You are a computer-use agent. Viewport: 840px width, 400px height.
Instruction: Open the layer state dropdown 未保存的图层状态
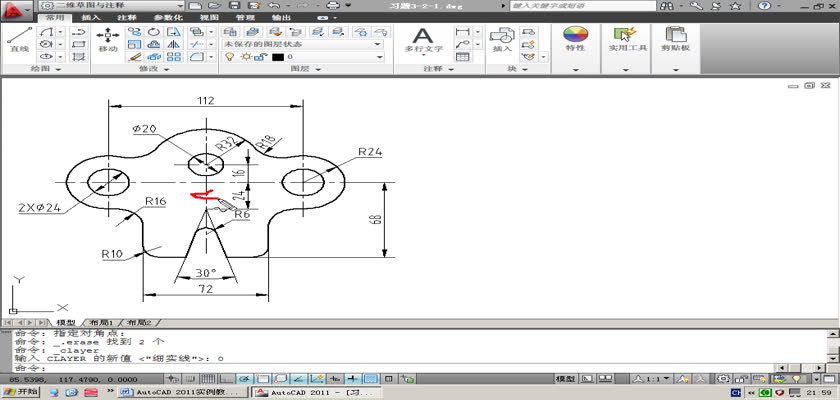tap(303, 44)
